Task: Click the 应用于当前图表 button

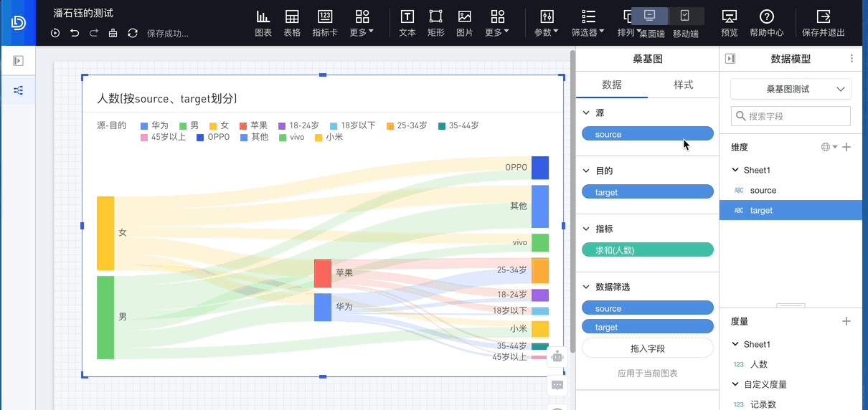Action: [x=647, y=373]
